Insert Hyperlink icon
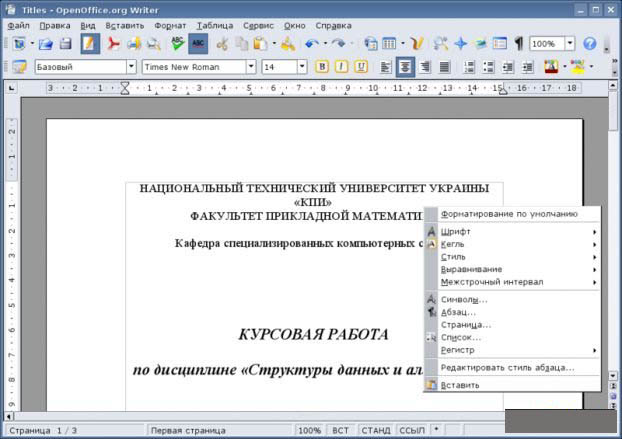Screen dimensions: 622x439 click(x=371, y=44)
